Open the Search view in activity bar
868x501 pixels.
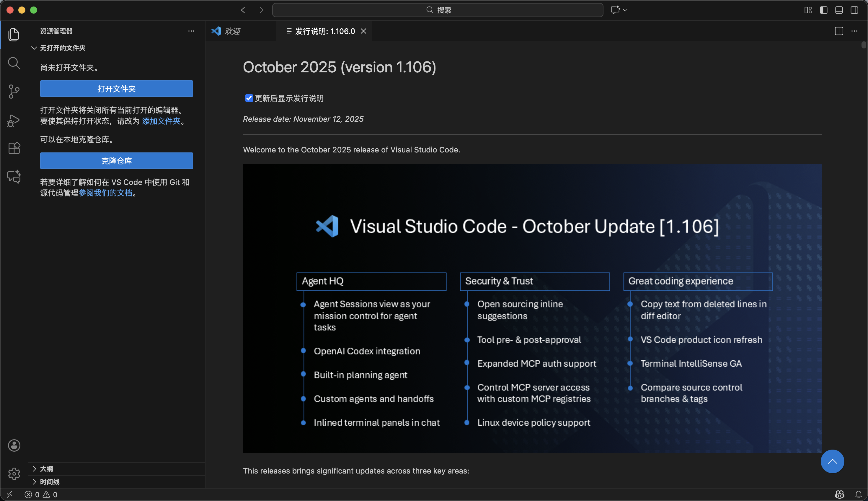pyautogui.click(x=14, y=63)
